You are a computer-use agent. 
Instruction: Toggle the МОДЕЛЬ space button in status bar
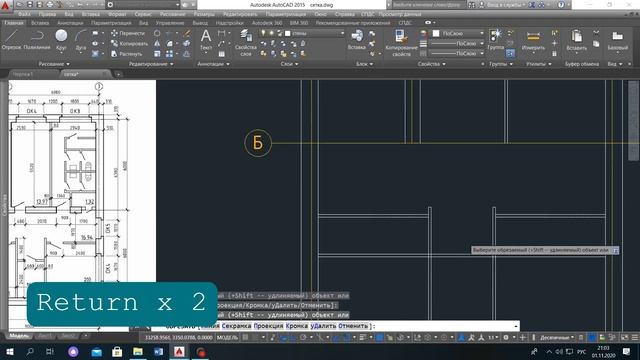pos(227,338)
